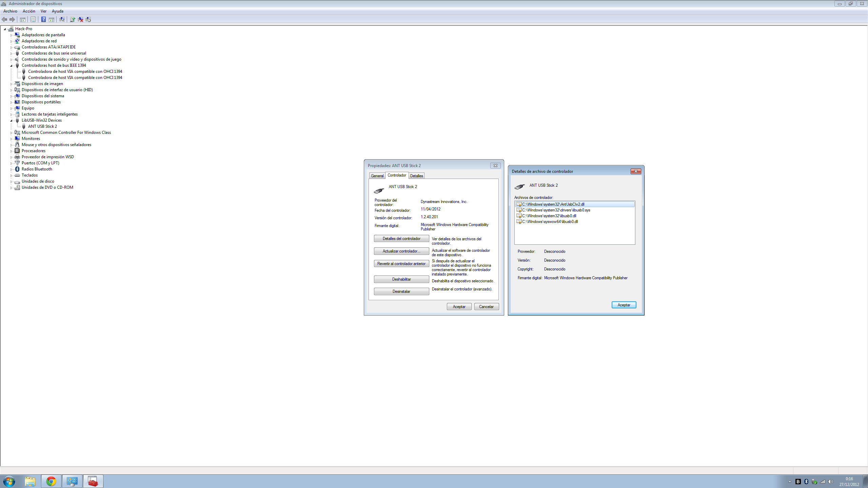
Task: Open Windows Explorer from the taskbar
Action: coord(30,481)
